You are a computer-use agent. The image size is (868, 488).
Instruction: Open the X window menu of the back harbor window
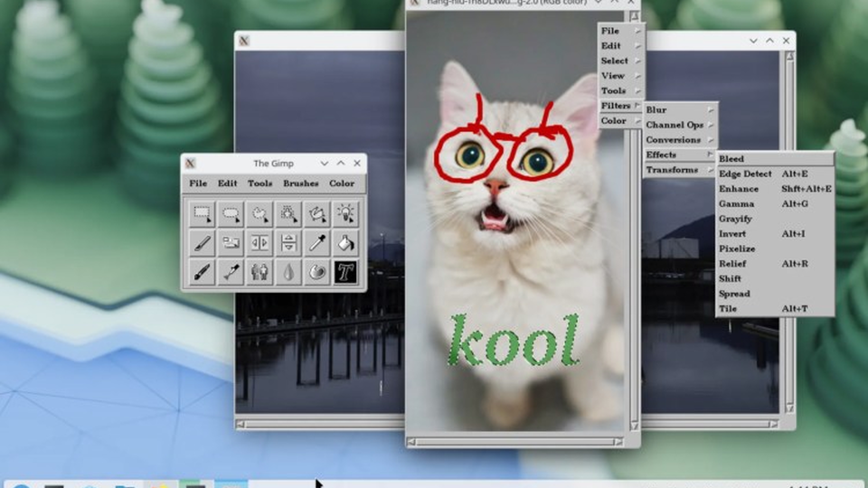tap(243, 41)
